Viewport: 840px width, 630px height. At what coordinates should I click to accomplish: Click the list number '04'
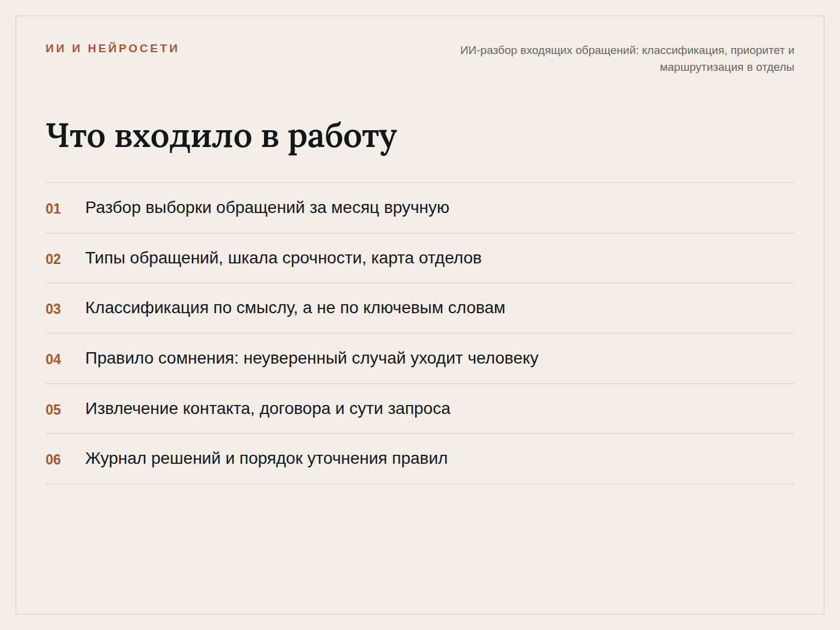[x=53, y=359]
